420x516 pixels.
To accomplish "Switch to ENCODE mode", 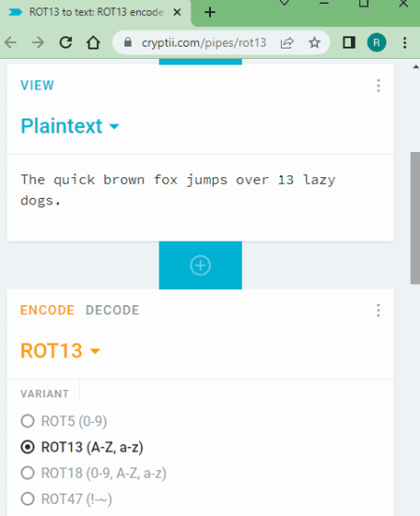I will 47,311.
